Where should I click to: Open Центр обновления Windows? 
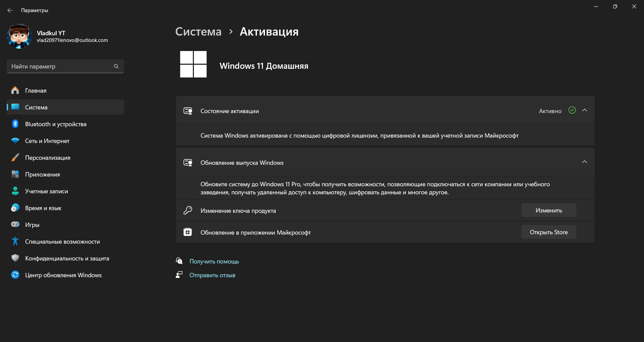65,275
